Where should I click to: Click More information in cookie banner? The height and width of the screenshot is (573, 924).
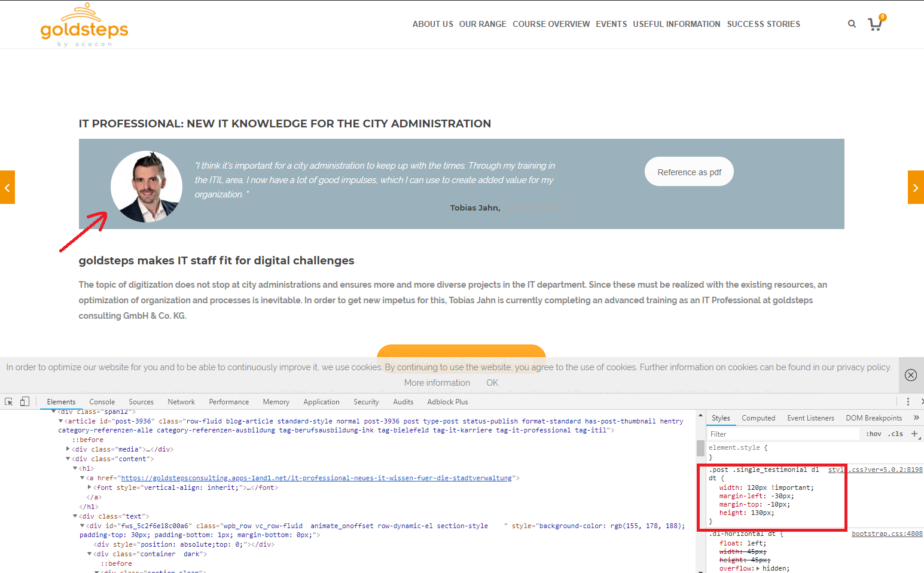point(437,383)
